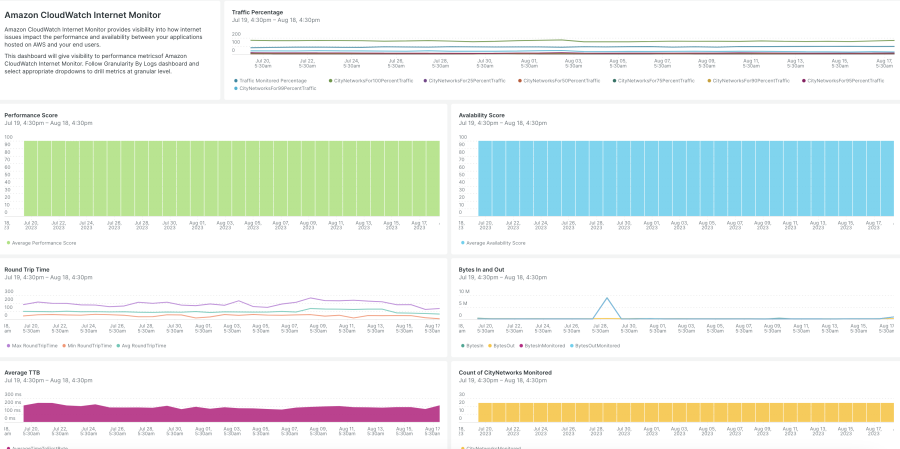900x449 pixels.
Task: Hide CityNetworksFor99PercentTraffic series
Action: [276, 88]
